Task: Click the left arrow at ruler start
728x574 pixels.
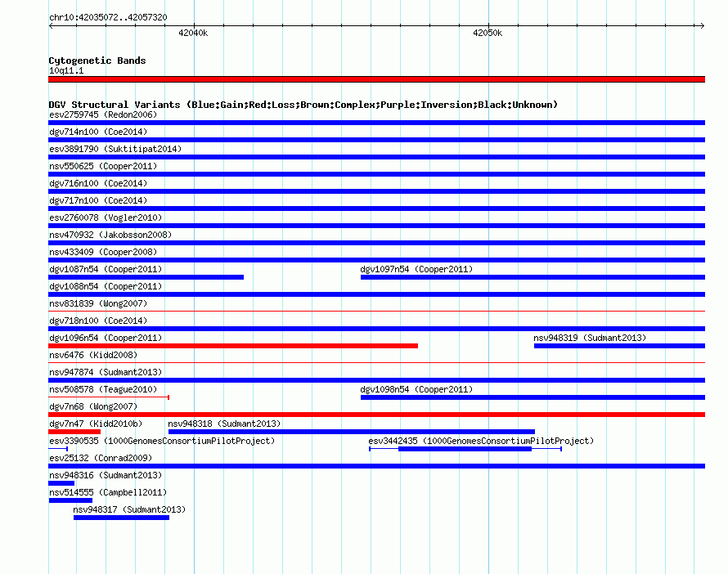Action: point(51,25)
